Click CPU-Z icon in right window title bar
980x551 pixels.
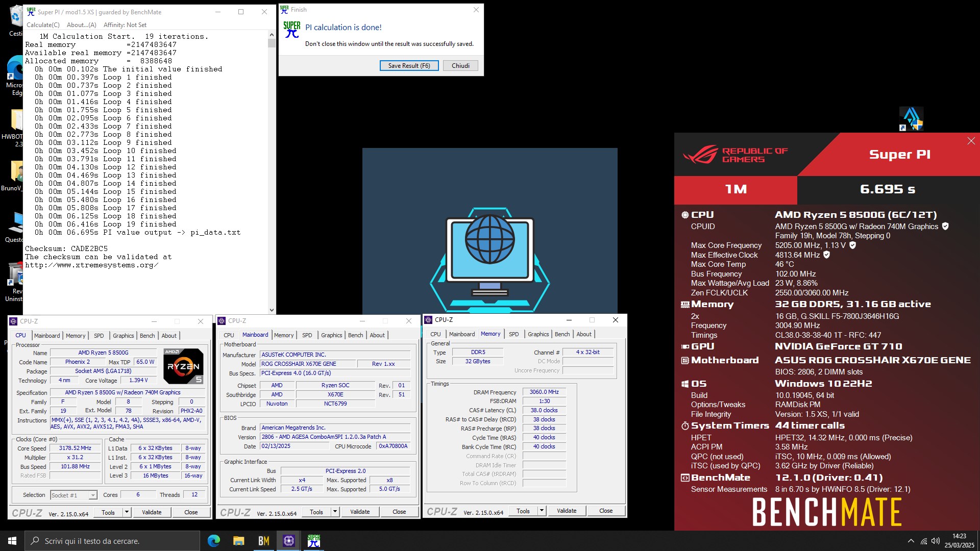coord(428,320)
